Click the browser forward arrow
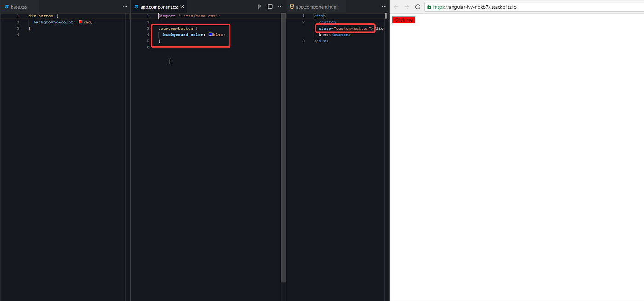This screenshot has width=644, height=301. point(406,7)
